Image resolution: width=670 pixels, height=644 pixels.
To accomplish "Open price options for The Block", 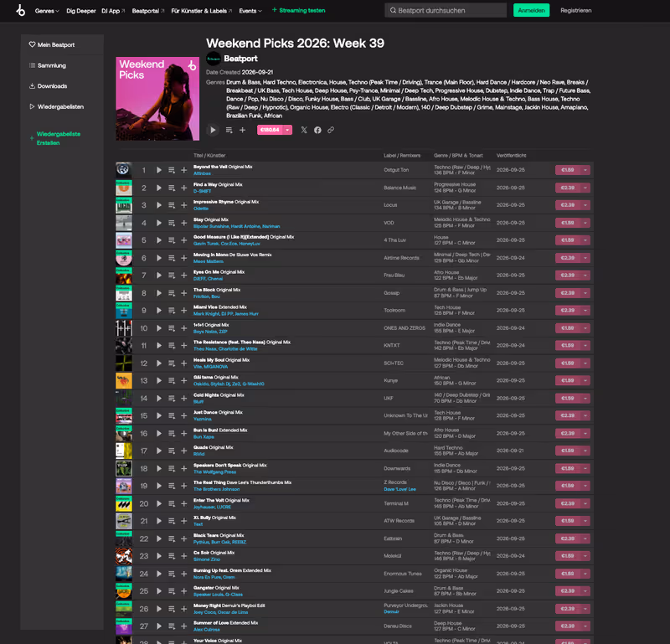I will click(585, 293).
